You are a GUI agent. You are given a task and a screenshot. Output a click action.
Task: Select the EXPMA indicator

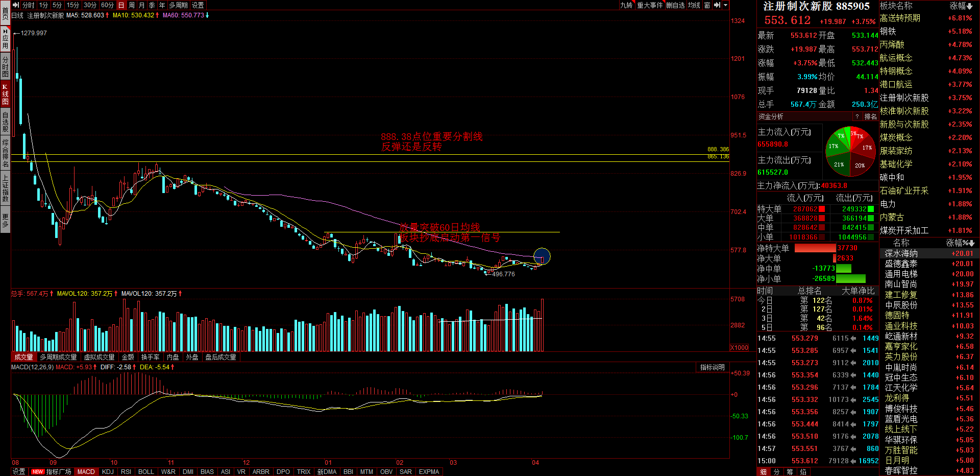pos(429,471)
